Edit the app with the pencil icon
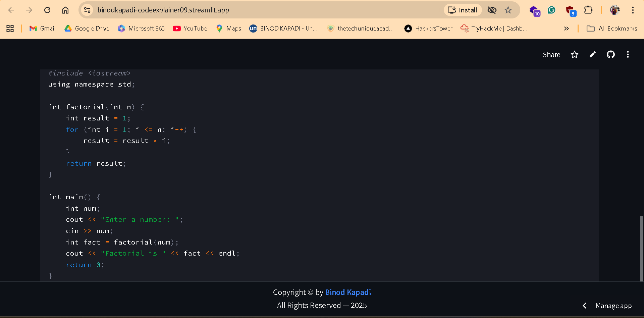644x318 pixels. [x=592, y=54]
